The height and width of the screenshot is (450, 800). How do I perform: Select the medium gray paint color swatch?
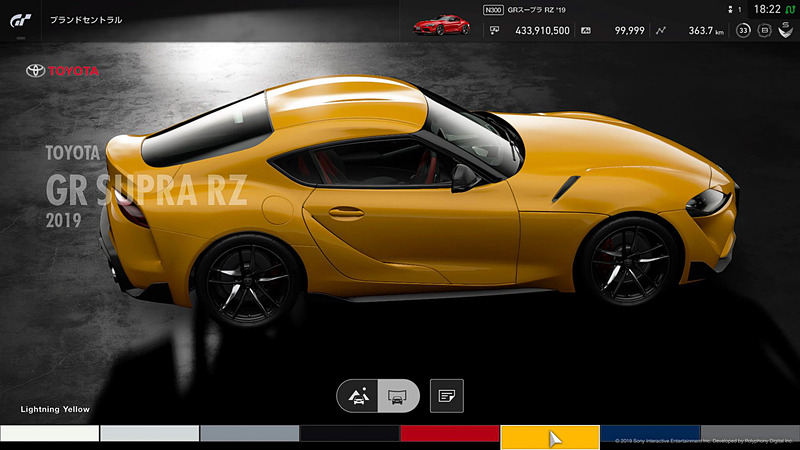click(x=249, y=434)
